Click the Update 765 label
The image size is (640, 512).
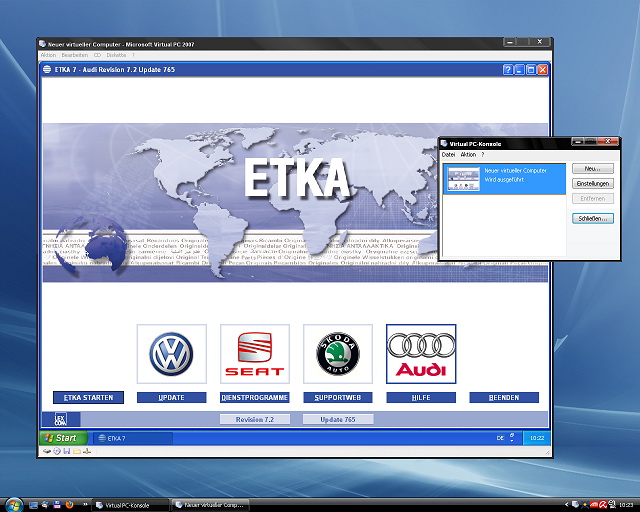pos(338,419)
